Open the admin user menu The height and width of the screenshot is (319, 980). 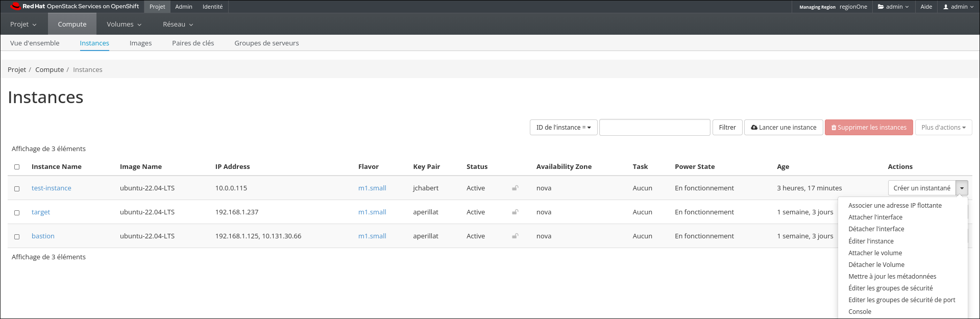click(x=958, y=7)
